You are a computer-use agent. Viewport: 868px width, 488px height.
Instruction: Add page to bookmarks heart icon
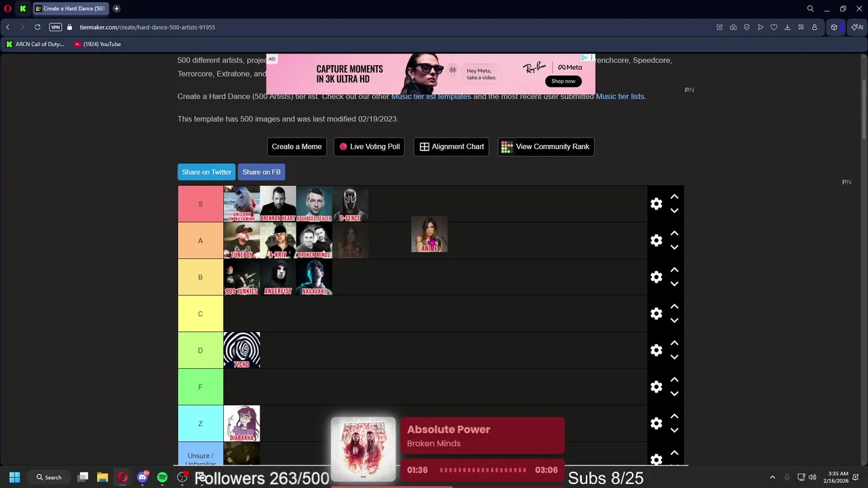[x=774, y=27]
